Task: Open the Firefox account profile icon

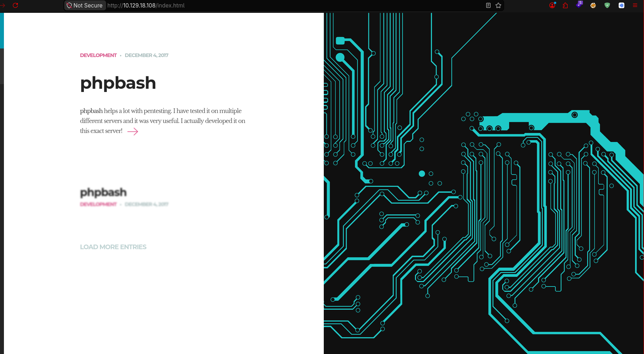Action: [x=553, y=5]
